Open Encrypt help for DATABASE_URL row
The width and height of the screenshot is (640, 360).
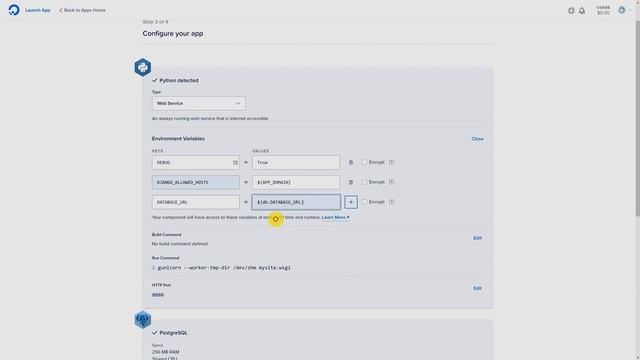point(391,202)
